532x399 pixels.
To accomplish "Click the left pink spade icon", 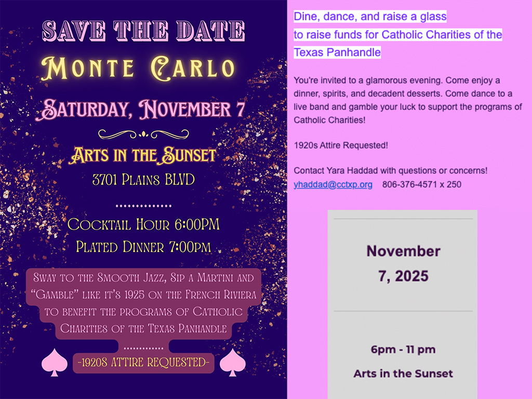I will point(54,362).
